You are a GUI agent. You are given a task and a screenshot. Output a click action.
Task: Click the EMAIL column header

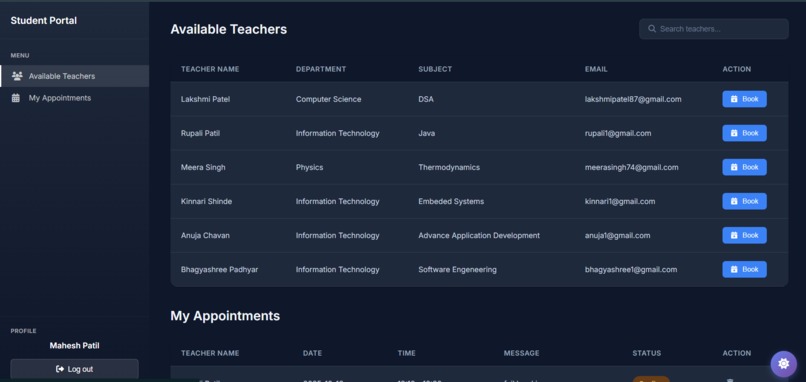click(x=596, y=69)
